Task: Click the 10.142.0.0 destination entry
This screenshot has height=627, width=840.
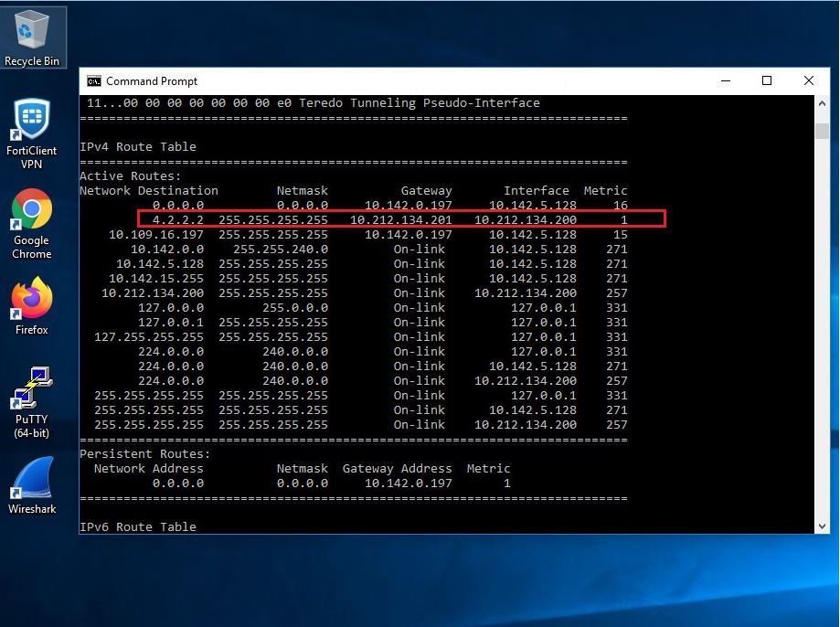Action: tap(167, 250)
